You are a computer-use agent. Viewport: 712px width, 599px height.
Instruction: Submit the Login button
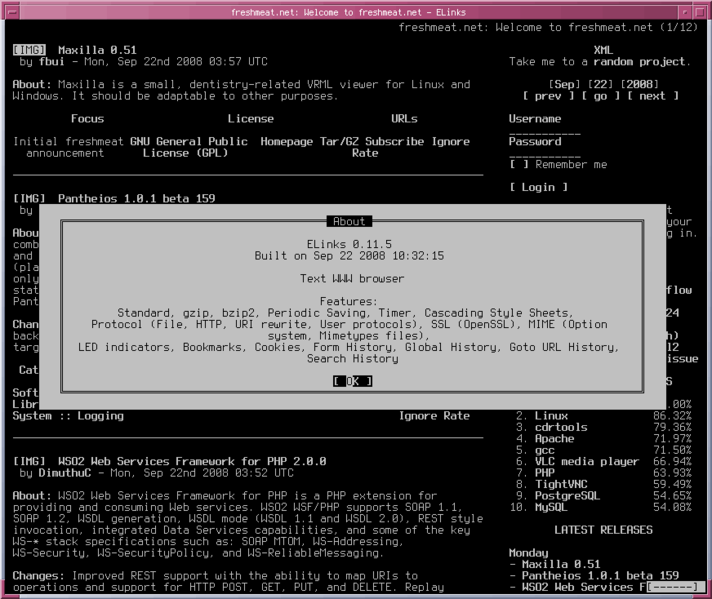click(538, 187)
